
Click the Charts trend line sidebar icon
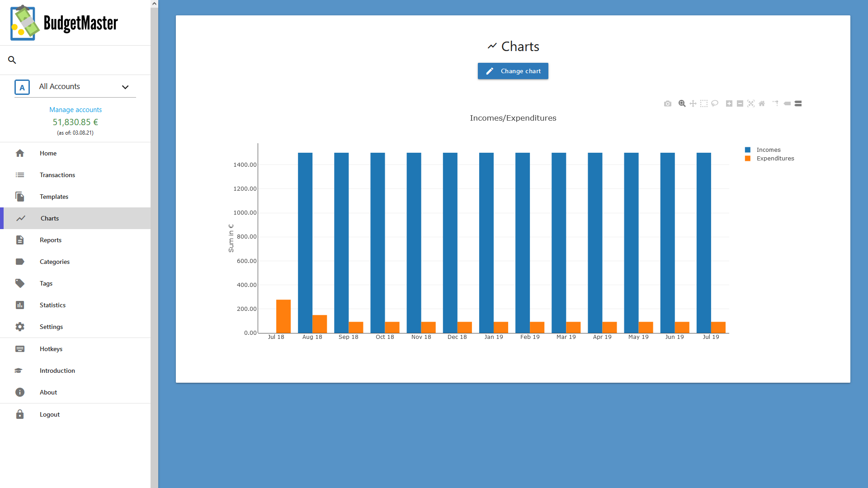[x=21, y=218]
